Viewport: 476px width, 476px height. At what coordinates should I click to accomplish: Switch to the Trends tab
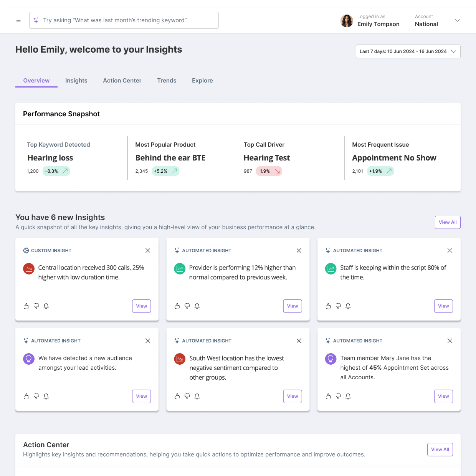167,81
